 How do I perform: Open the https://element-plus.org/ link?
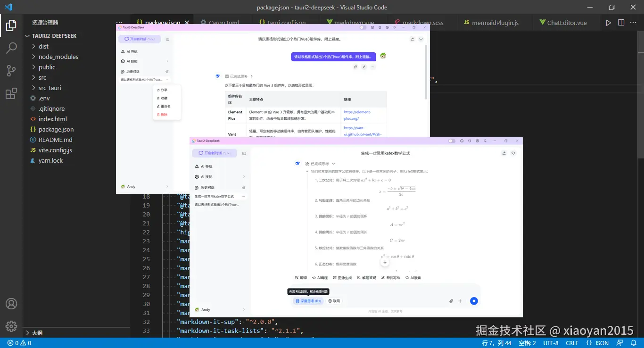pos(357,115)
